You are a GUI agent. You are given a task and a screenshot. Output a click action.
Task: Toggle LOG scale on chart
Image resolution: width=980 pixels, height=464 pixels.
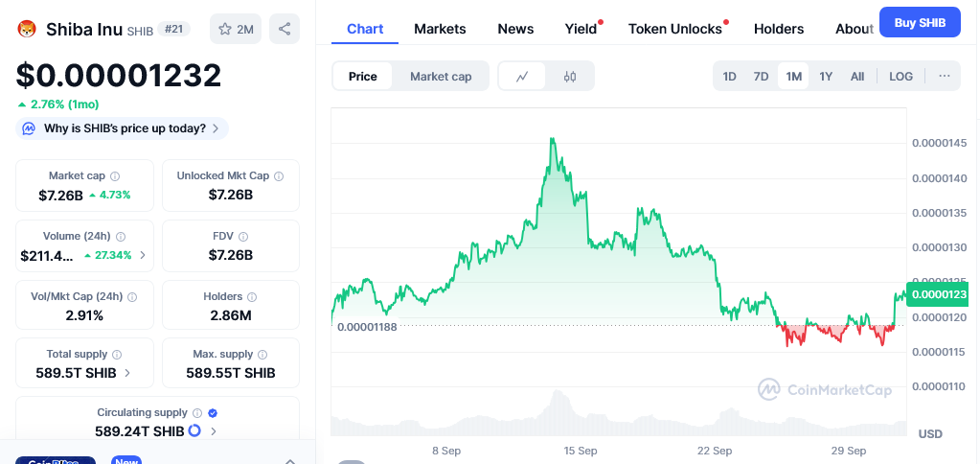click(900, 76)
